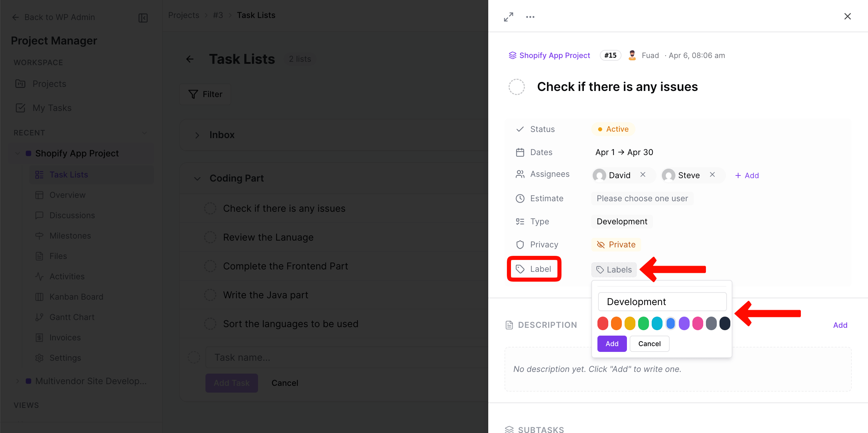Collapse the Coding Part task list

click(197, 178)
